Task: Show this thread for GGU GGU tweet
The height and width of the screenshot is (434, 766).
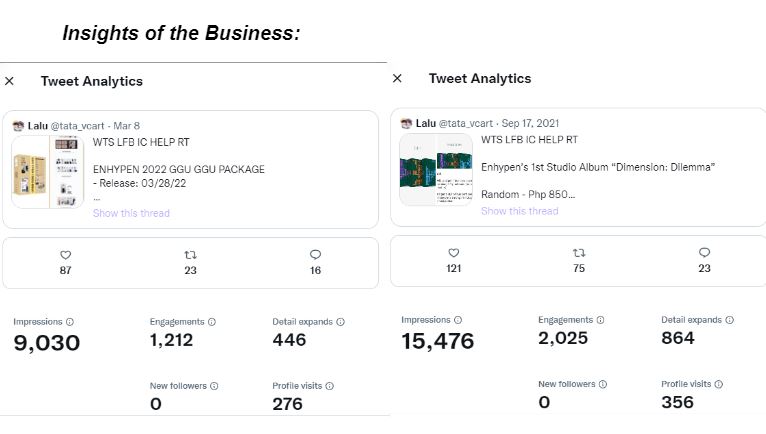Action: (131, 213)
